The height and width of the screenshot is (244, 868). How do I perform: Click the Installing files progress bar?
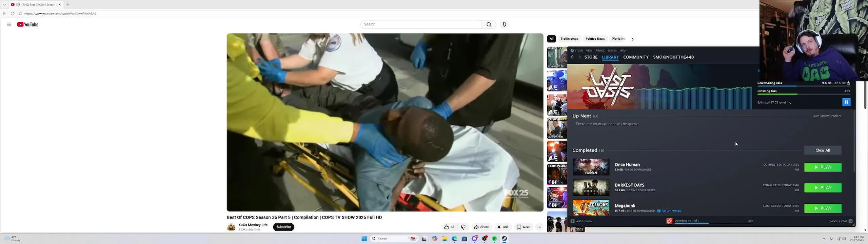click(x=804, y=94)
